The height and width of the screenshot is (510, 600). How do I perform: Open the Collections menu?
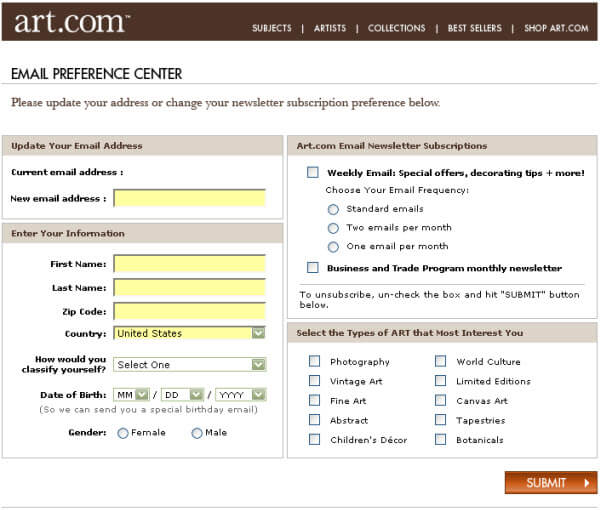pyautogui.click(x=396, y=28)
